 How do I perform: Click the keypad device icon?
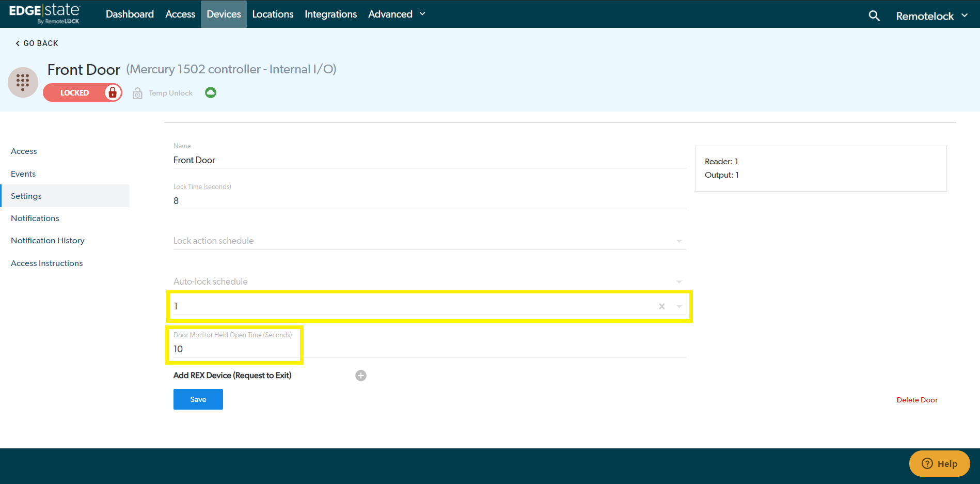point(23,82)
